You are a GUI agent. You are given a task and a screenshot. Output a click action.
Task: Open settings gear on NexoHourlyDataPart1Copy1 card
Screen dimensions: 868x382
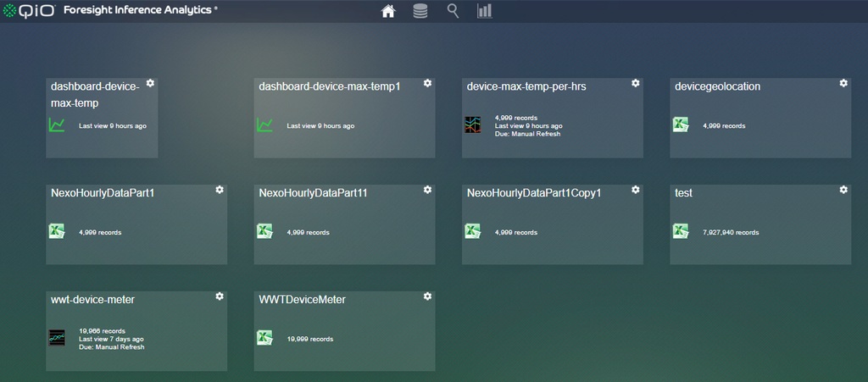636,190
